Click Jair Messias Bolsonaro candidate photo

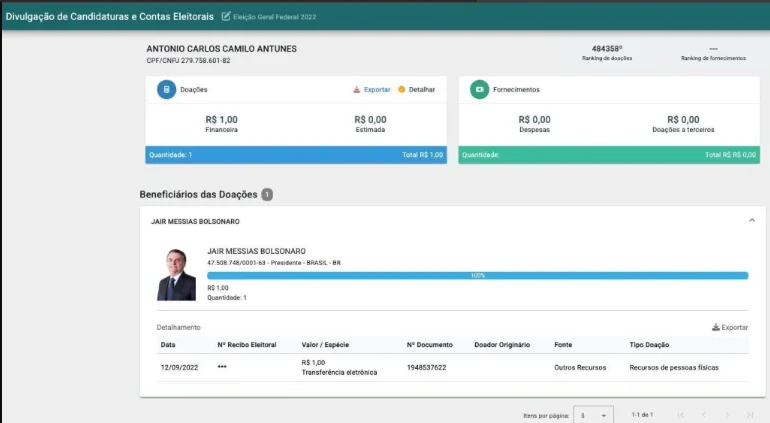point(176,275)
